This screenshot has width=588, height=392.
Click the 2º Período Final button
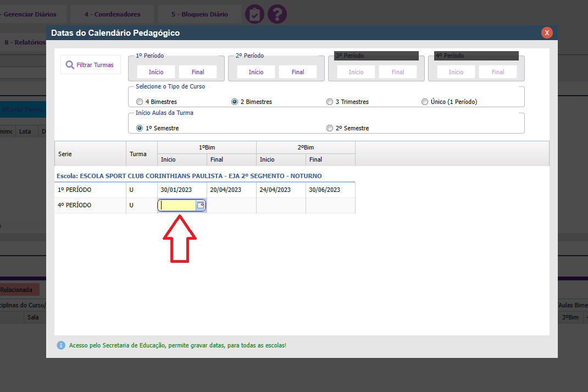pos(298,72)
